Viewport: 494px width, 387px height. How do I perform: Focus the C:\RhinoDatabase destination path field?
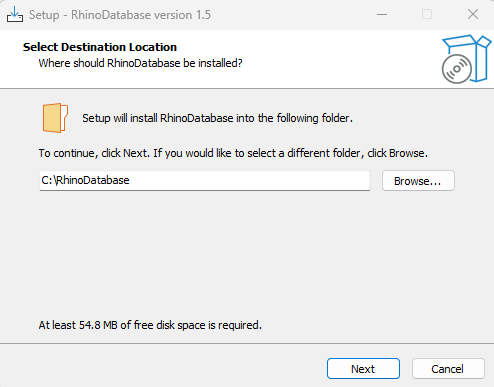205,181
